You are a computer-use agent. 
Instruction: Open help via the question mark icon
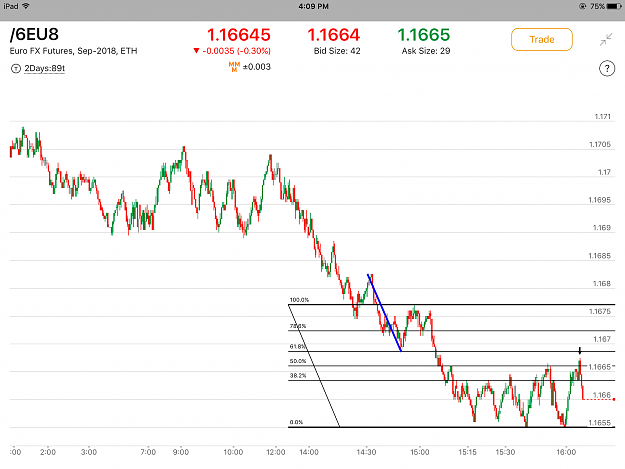pos(607,69)
